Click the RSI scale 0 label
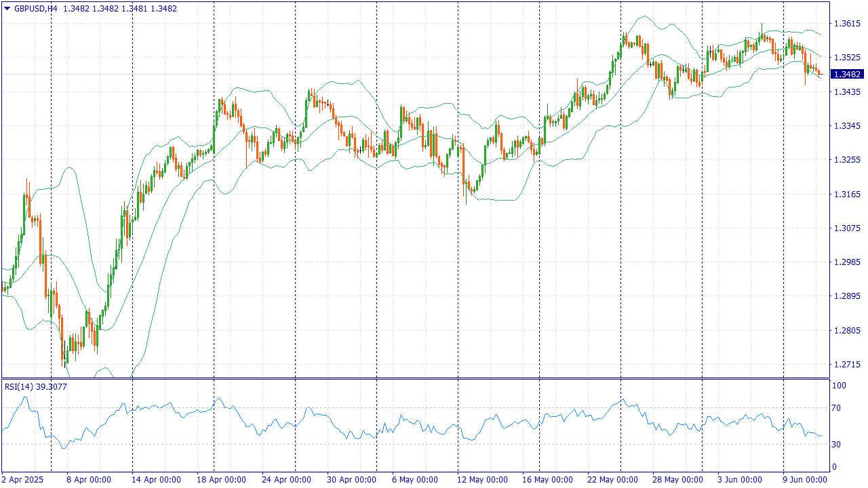868x488 pixels. click(x=835, y=467)
